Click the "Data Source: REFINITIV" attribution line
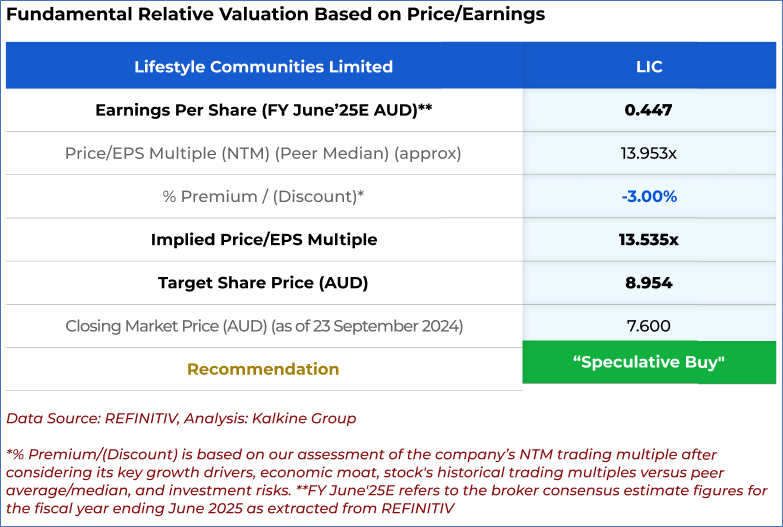 (x=181, y=418)
